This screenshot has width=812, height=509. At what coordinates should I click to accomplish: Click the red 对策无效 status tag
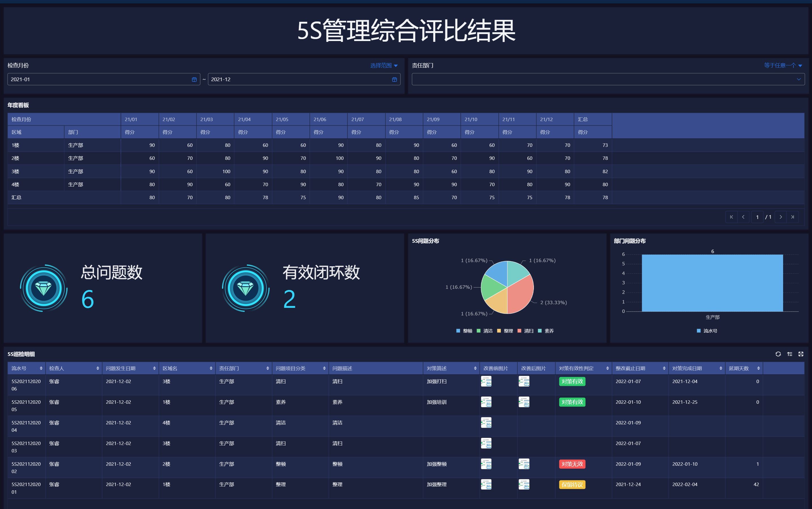tap(572, 464)
